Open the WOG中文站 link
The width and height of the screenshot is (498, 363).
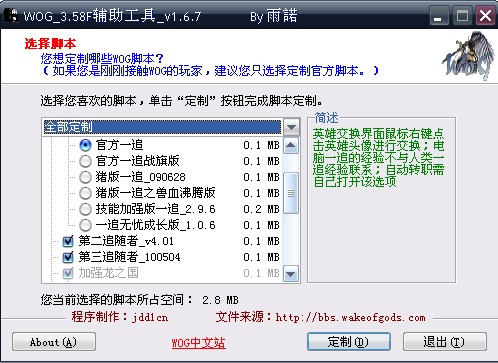[x=198, y=343]
